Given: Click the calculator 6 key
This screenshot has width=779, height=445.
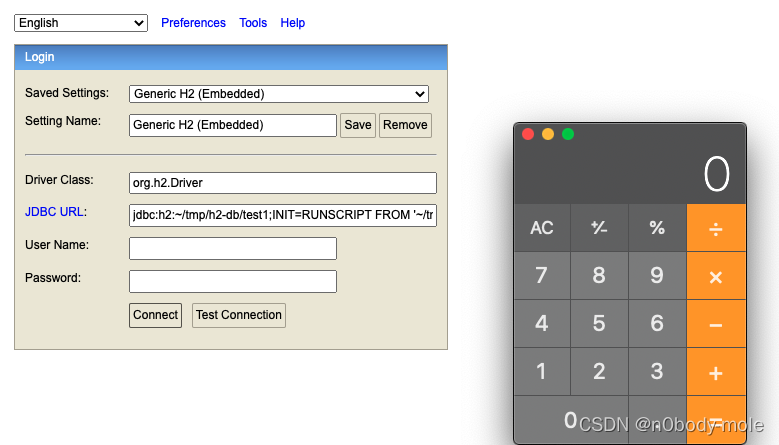Looking at the screenshot, I should pos(657,323).
